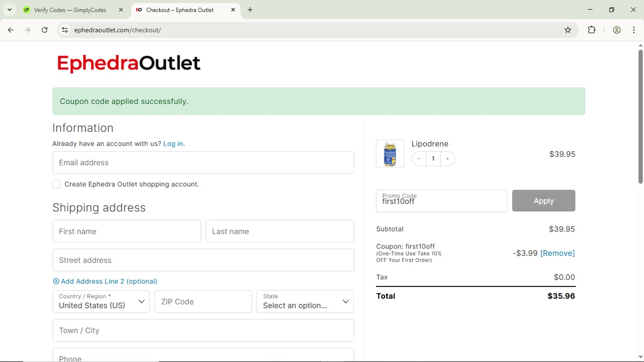
Task: Click the ZIP Code field
Action: tap(203, 301)
